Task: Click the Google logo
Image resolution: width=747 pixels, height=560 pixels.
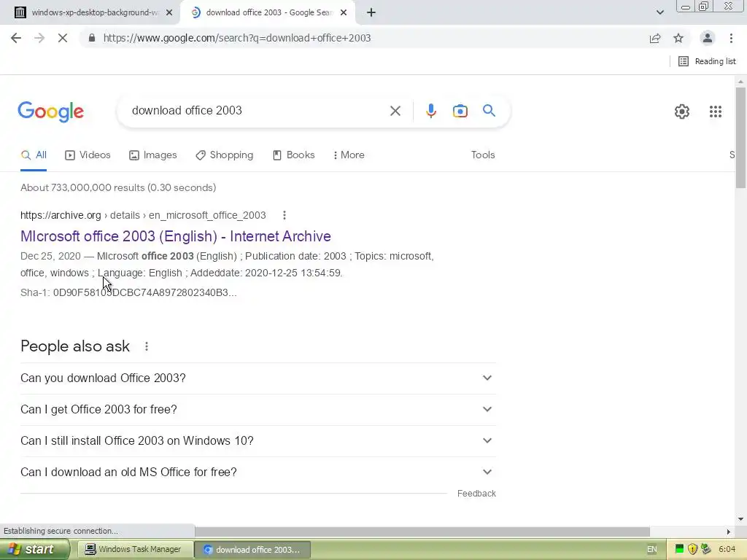Action: click(x=51, y=112)
